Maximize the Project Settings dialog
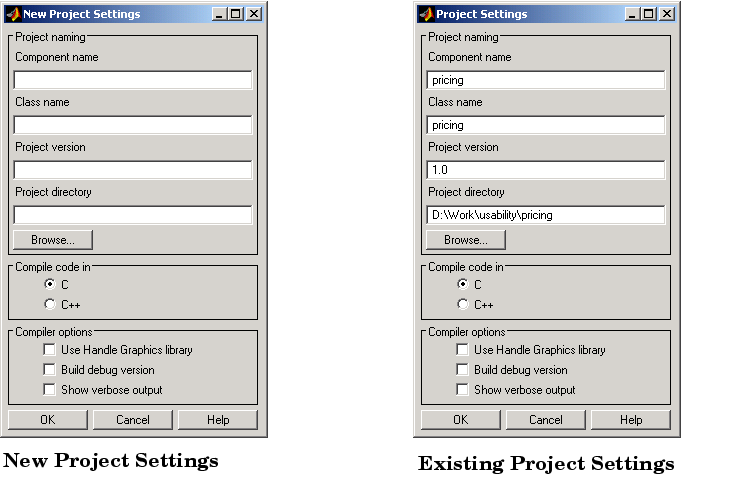750x488 pixels. (x=649, y=14)
